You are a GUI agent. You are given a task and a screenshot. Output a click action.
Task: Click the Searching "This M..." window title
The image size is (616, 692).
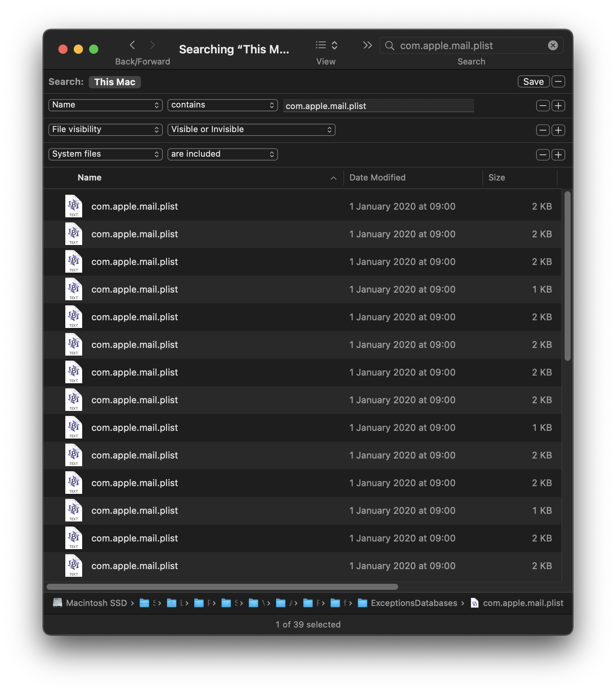[x=234, y=49]
